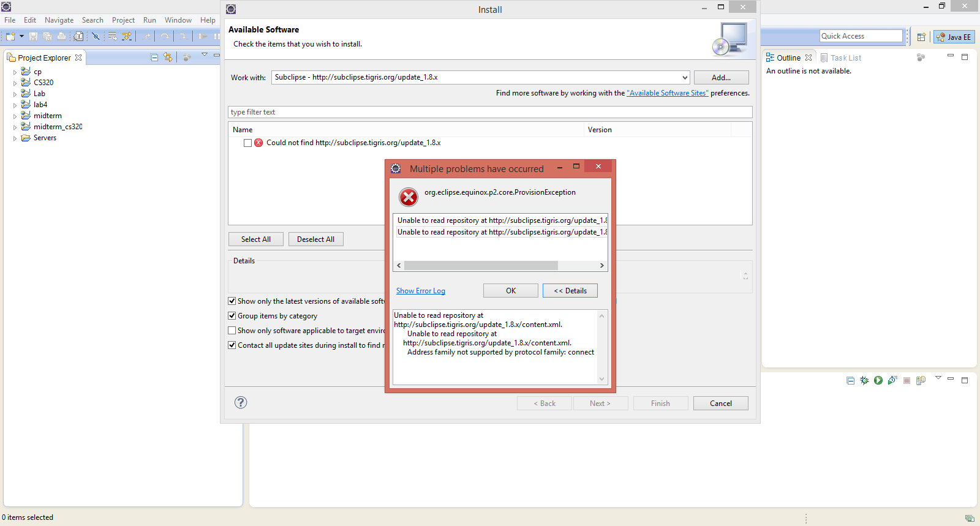Expand the Servers folder in tree

[x=15, y=138]
